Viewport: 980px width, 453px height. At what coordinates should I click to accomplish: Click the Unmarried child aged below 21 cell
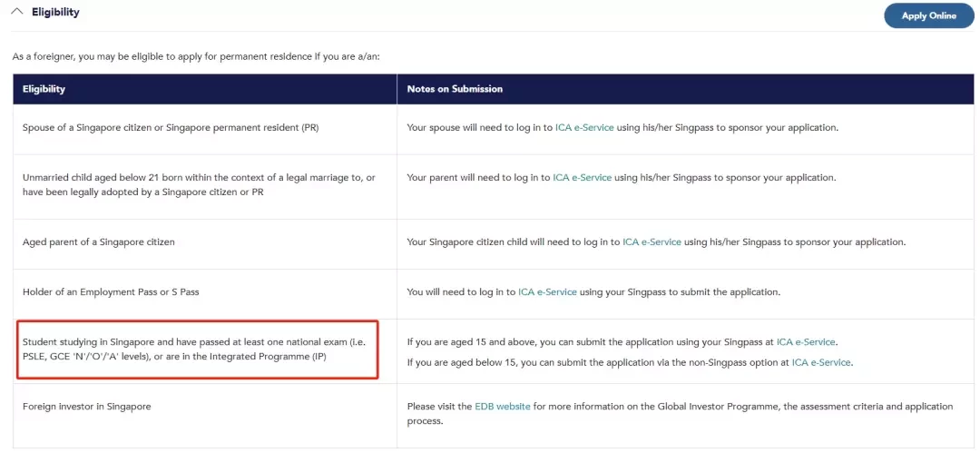205,186
